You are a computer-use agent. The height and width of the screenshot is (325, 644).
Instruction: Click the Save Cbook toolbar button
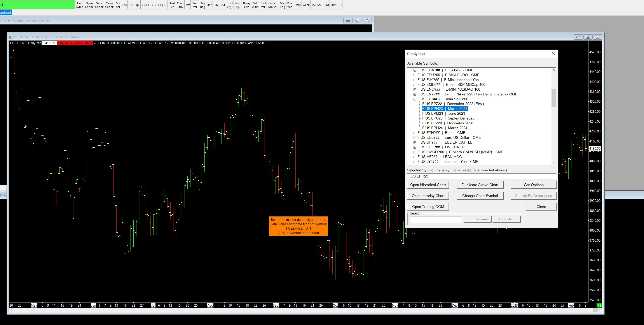click(99, 5)
